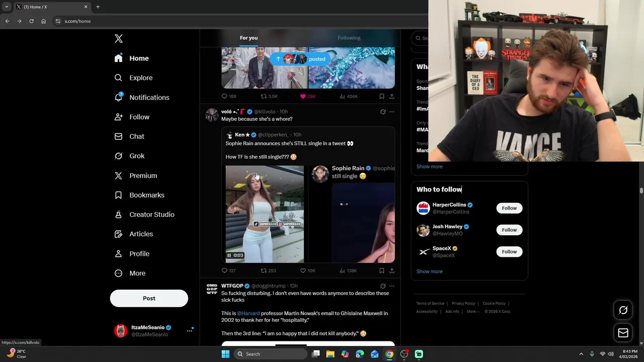Open the floating Grok button

[x=623, y=310]
